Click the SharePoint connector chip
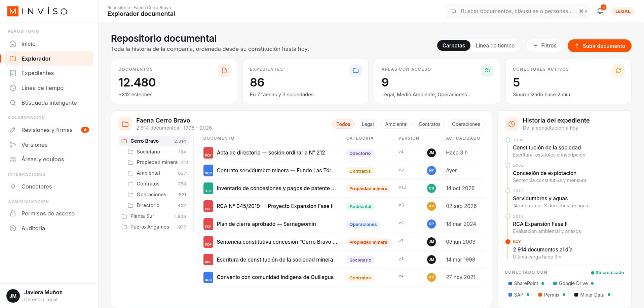 coord(526,283)
